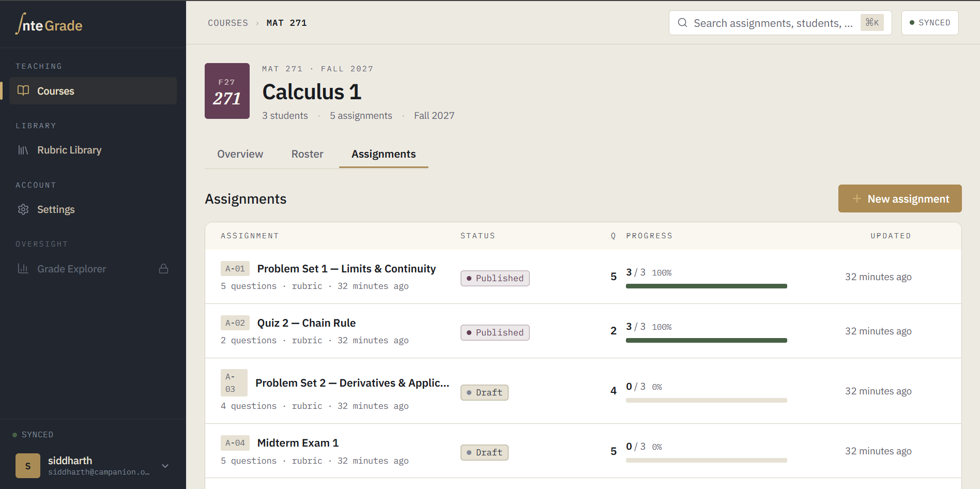980x489 pixels.
Task: Open Problem Set 2 — Derivatives assignment
Action: pyautogui.click(x=353, y=383)
